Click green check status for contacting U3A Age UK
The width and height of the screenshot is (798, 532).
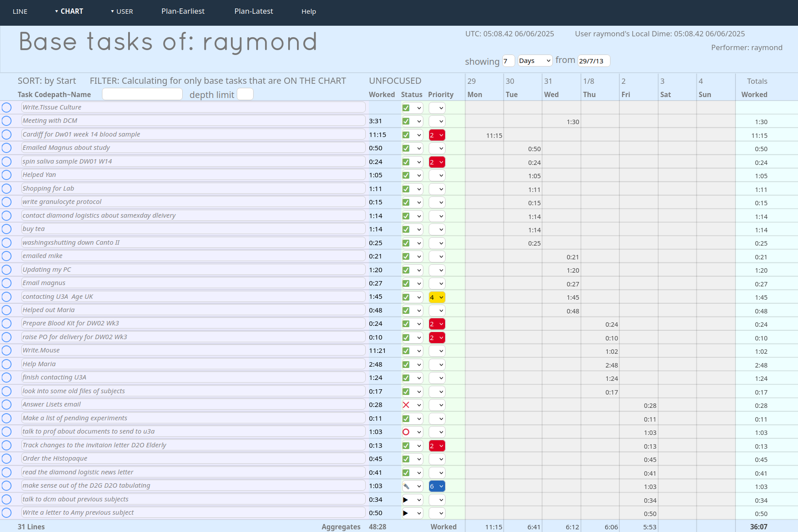406,297
